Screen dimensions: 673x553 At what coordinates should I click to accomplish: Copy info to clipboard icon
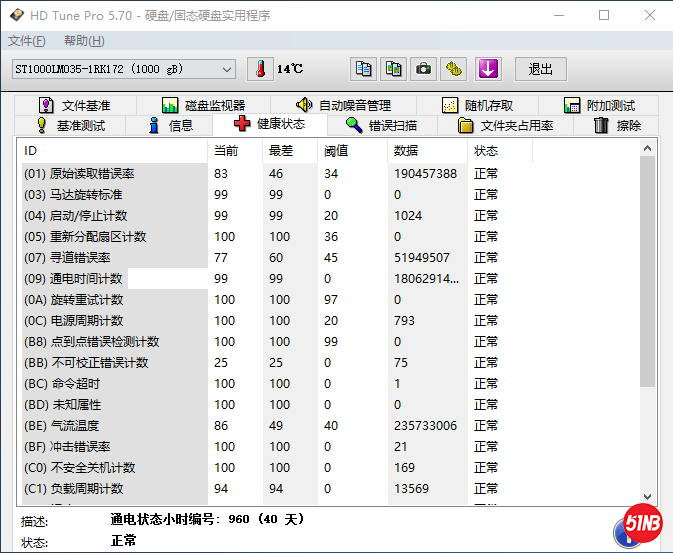coord(364,69)
